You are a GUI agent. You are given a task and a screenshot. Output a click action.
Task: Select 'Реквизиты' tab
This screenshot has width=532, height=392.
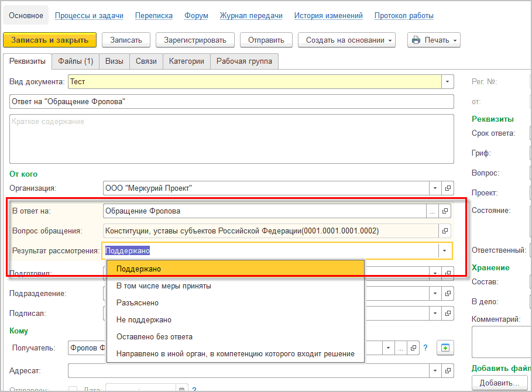28,61
